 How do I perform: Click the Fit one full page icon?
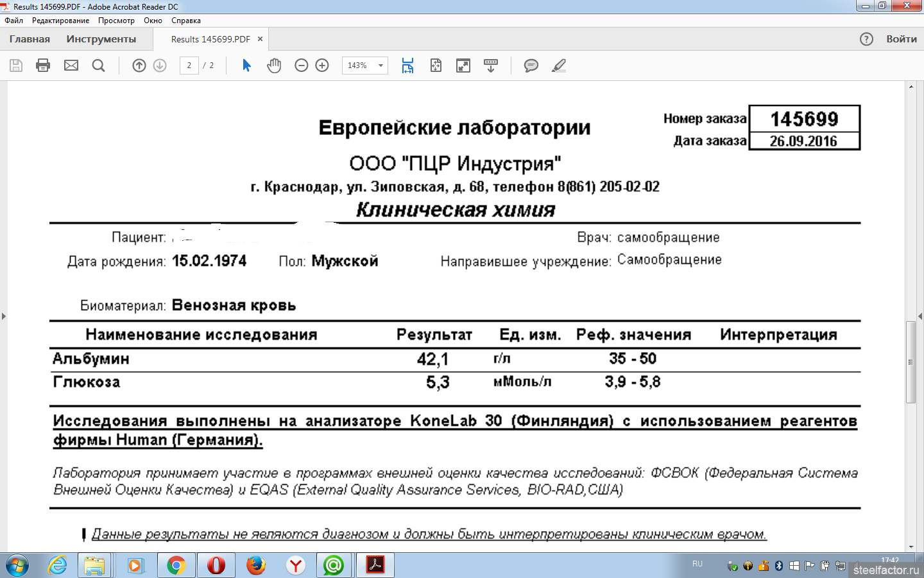(436, 66)
